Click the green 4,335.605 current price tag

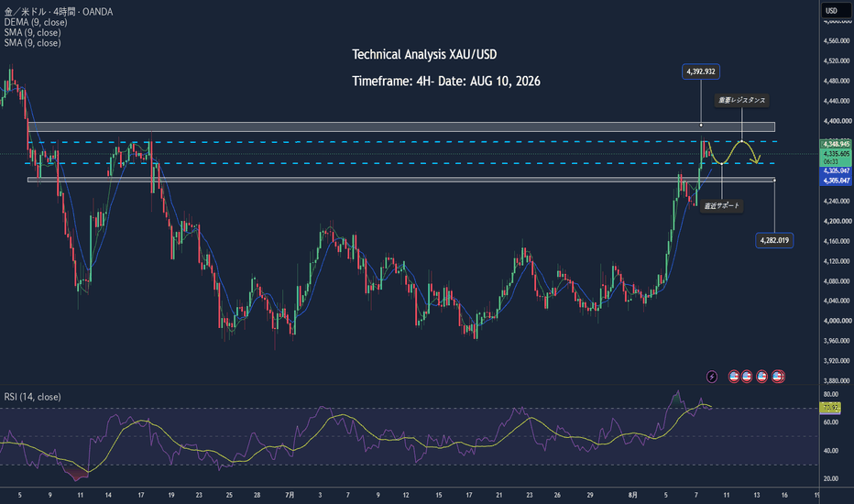[x=836, y=158]
